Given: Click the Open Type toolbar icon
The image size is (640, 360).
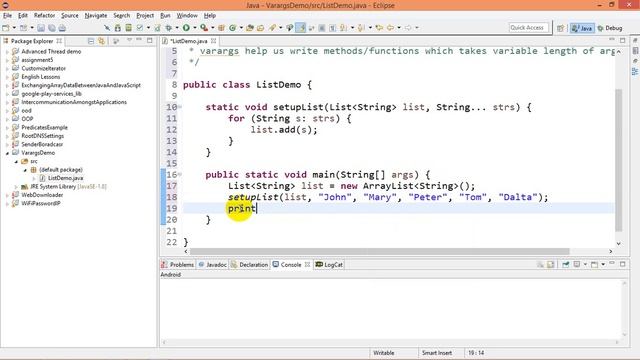Looking at the screenshot, I should (x=250, y=28).
